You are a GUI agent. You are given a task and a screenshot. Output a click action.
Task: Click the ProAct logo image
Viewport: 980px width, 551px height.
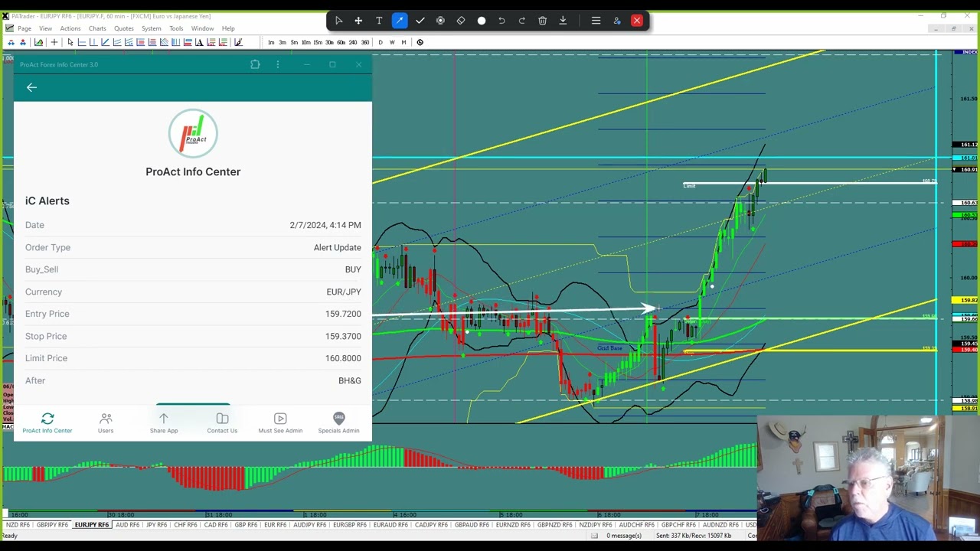(x=193, y=133)
